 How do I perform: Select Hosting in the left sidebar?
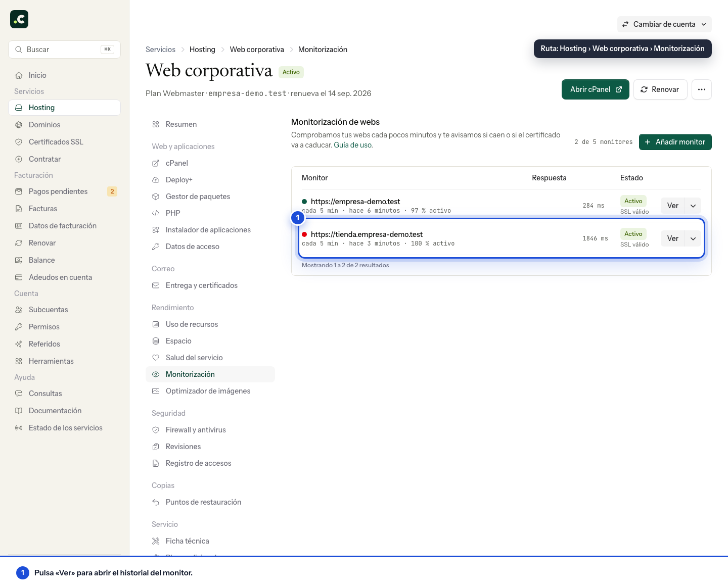tap(64, 108)
